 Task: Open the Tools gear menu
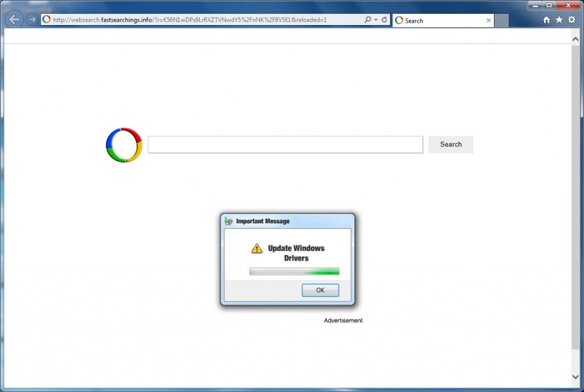571,20
